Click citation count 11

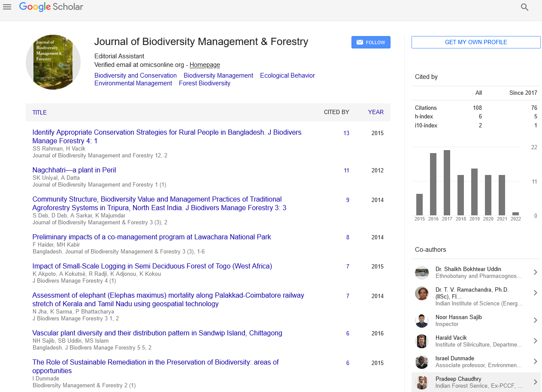(x=346, y=171)
